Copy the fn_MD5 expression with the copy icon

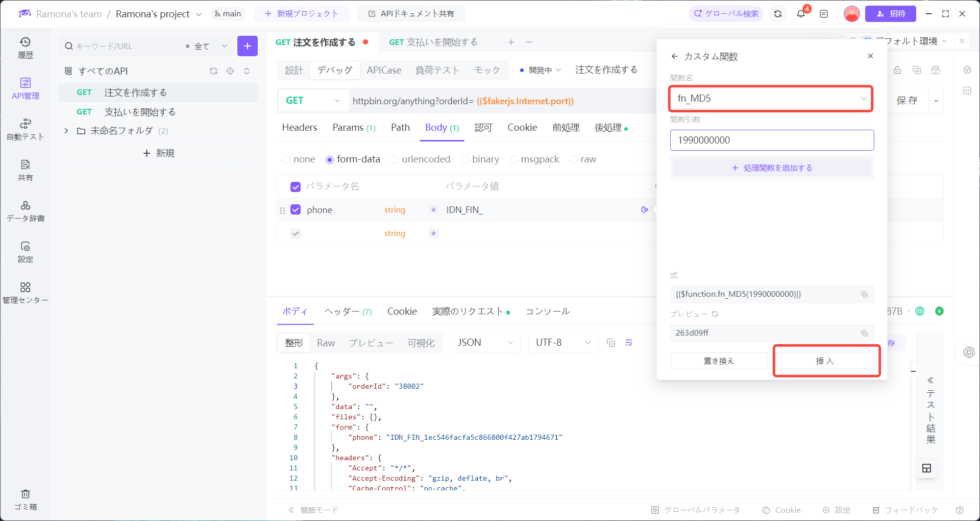coord(864,294)
